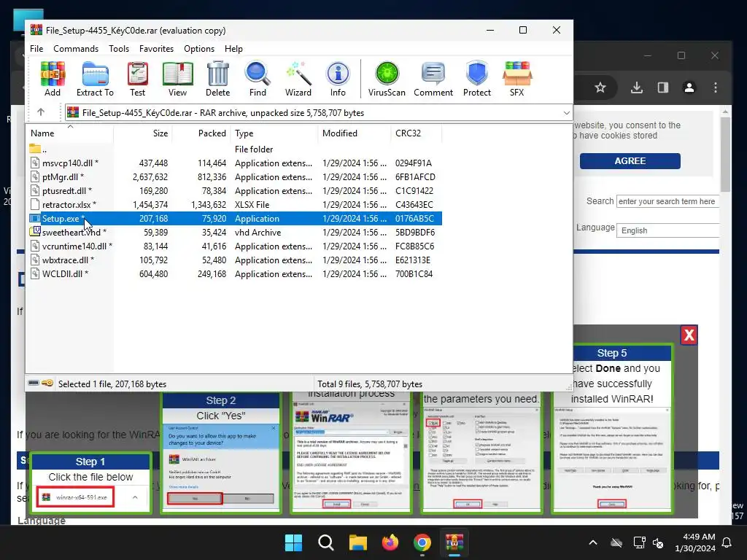Screen dimensions: 747x560
Task: Open the Favorites menu
Action: [156, 49]
